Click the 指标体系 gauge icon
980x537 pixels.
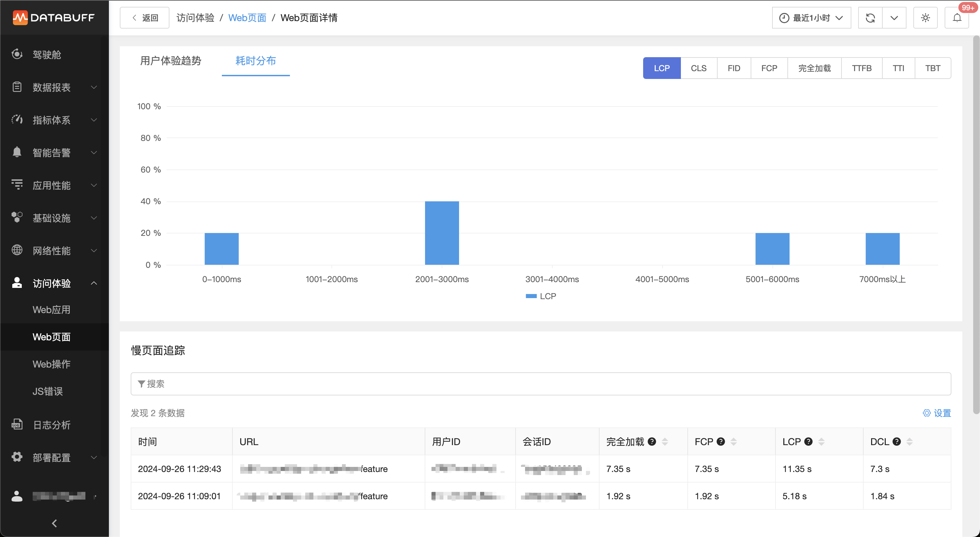17,119
